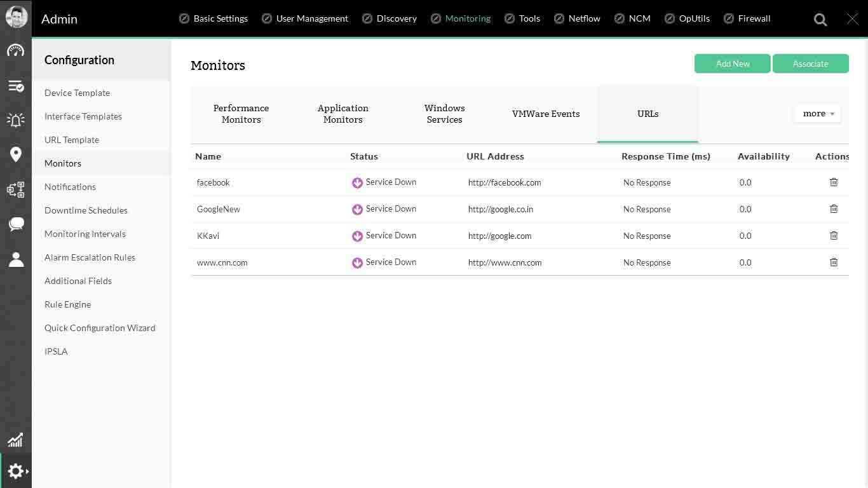Open Downtime Schedules in the Configuration list
The image size is (868, 488).
pyautogui.click(x=86, y=210)
